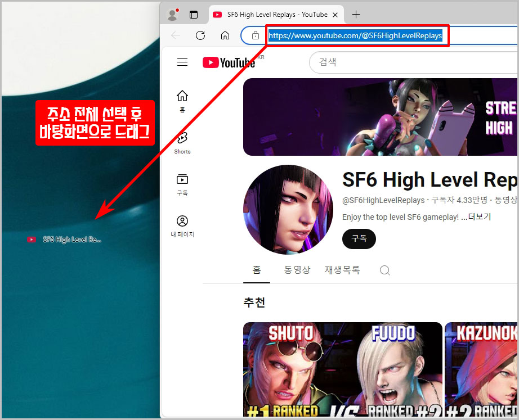View site info lock icon

coord(255,35)
